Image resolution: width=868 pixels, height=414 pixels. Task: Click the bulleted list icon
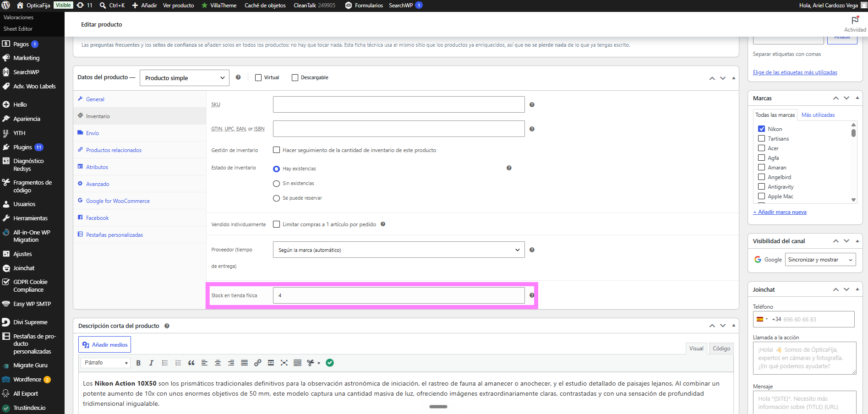[x=165, y=363]
